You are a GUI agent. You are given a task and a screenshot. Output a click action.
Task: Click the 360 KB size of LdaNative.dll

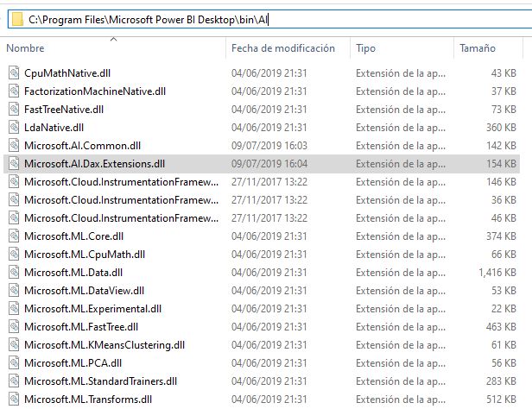pyautogui.click(x=501, y=128)
